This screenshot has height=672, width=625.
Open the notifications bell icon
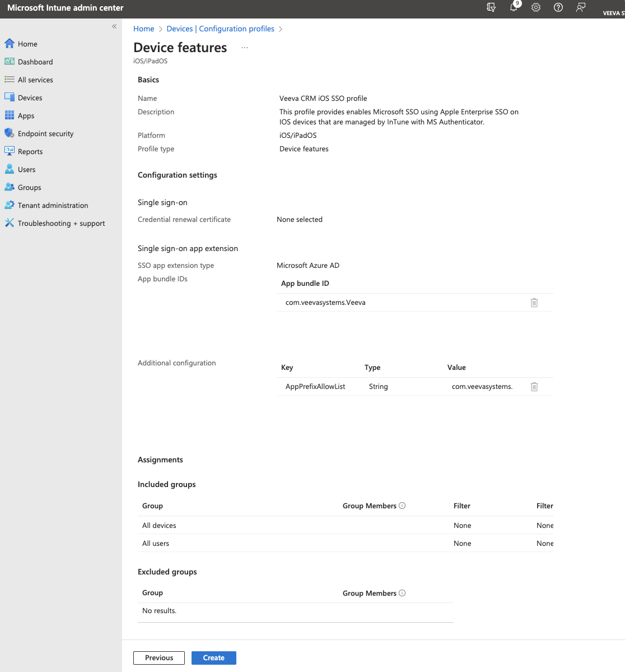click(514, 8)
